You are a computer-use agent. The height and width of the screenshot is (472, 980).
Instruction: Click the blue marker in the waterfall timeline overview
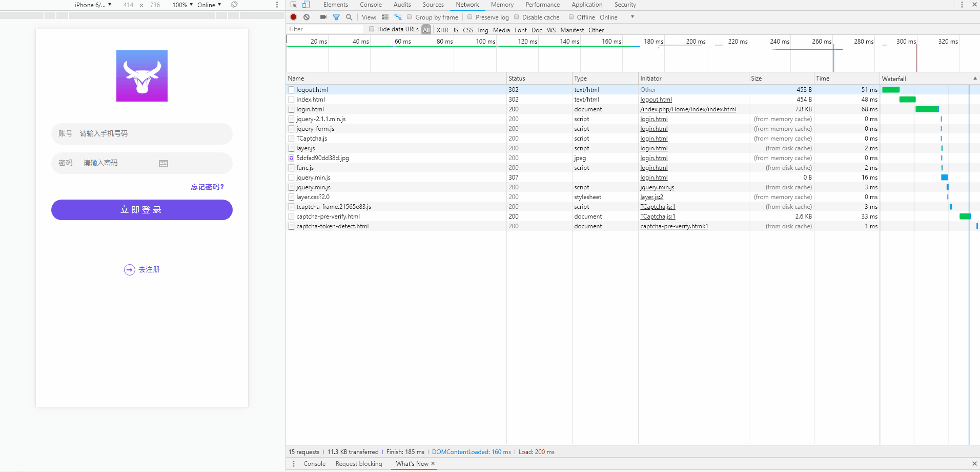[x=833, y=59]
